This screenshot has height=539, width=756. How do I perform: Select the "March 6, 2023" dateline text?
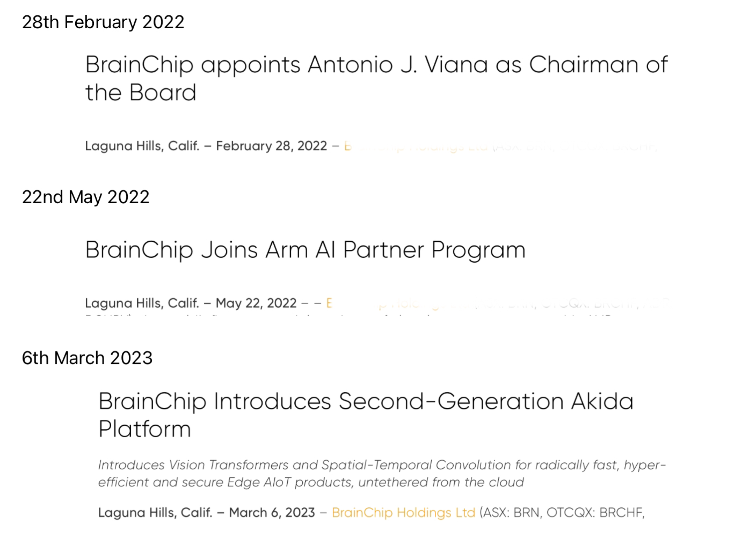pos(272,513)
